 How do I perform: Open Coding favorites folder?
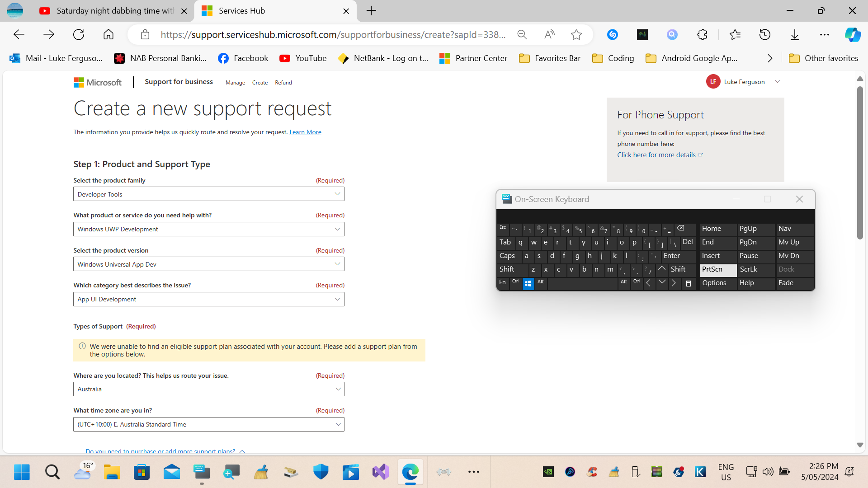(613, 58)
